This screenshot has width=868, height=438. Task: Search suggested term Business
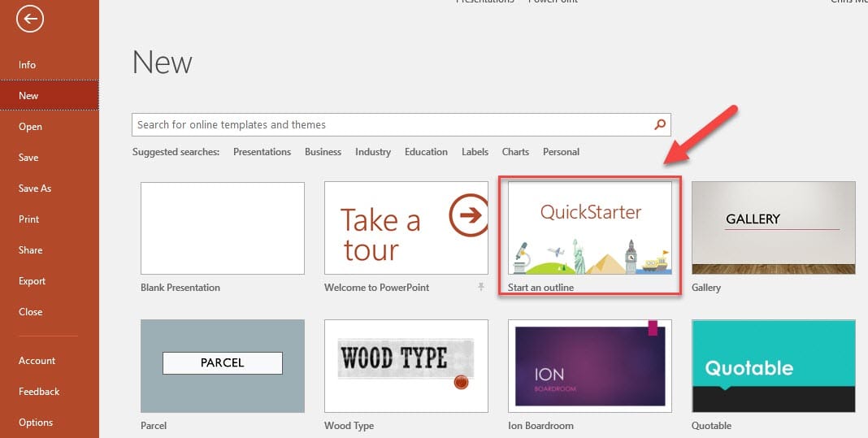point(323,152)
